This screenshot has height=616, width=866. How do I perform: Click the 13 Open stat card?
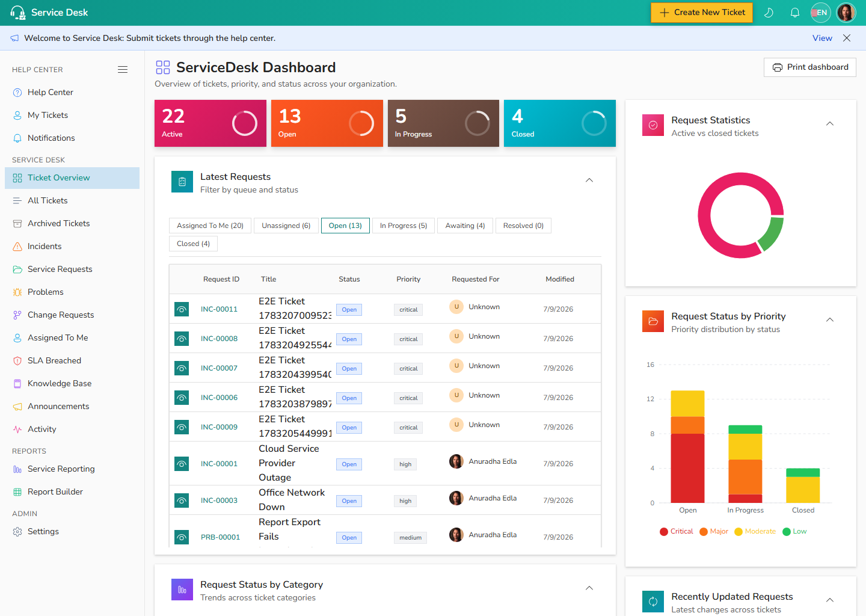point(327,123)
